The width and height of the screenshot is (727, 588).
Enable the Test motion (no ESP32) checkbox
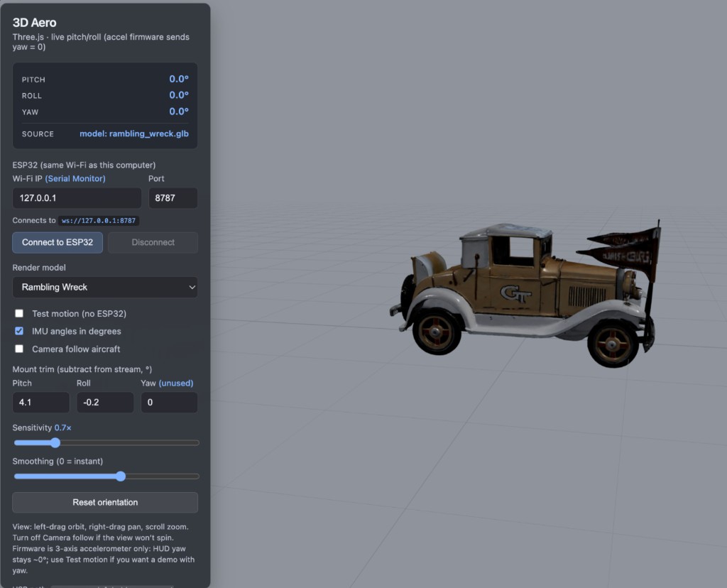pos(19,313)
